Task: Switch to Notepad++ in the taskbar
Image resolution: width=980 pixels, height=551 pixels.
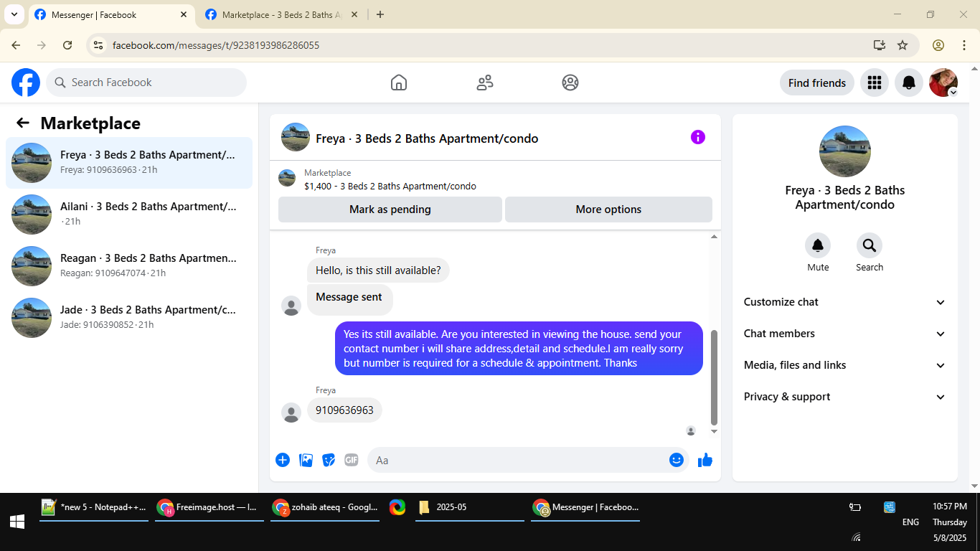Action: click(94, 507)
